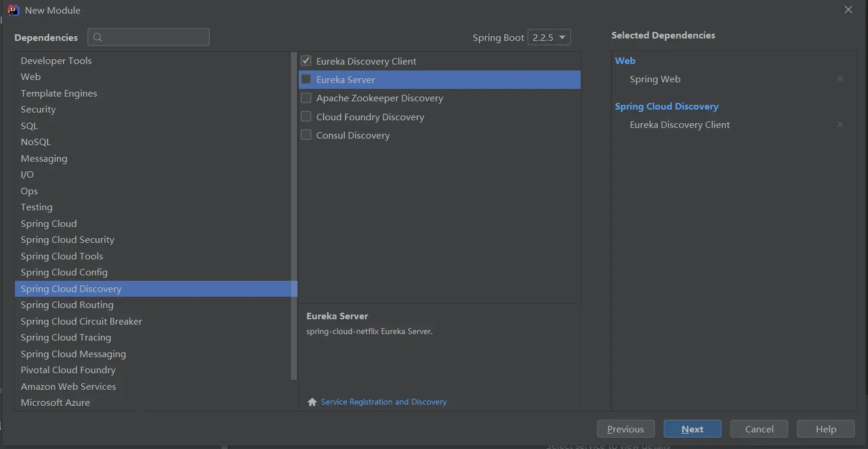The width and height of the screenshot is (868, 449).
Task: Remove Eureka Discovery Client using X icon
Action: (x=840, y=125)
